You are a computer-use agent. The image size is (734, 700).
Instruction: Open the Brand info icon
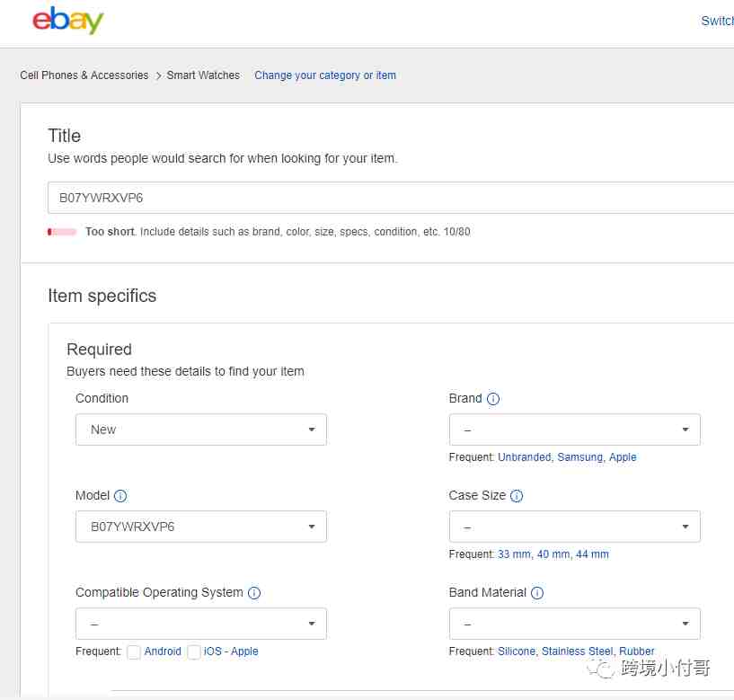pos(493,399)
